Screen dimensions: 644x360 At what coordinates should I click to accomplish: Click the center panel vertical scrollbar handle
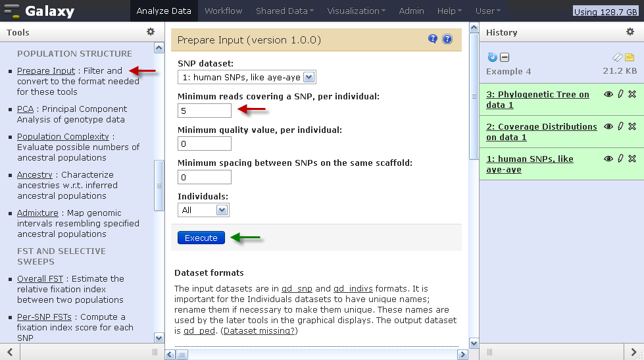coord(474,96)
